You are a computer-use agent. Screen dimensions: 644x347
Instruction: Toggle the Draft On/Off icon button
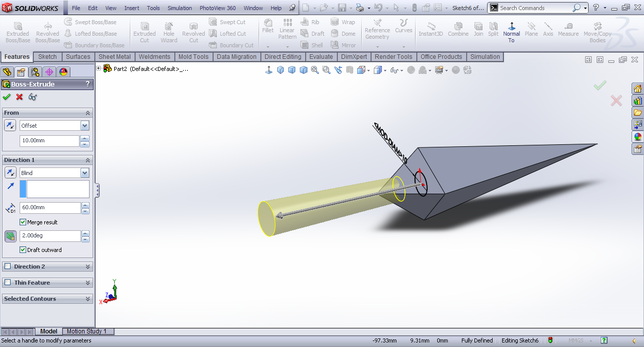coord(10,236)
